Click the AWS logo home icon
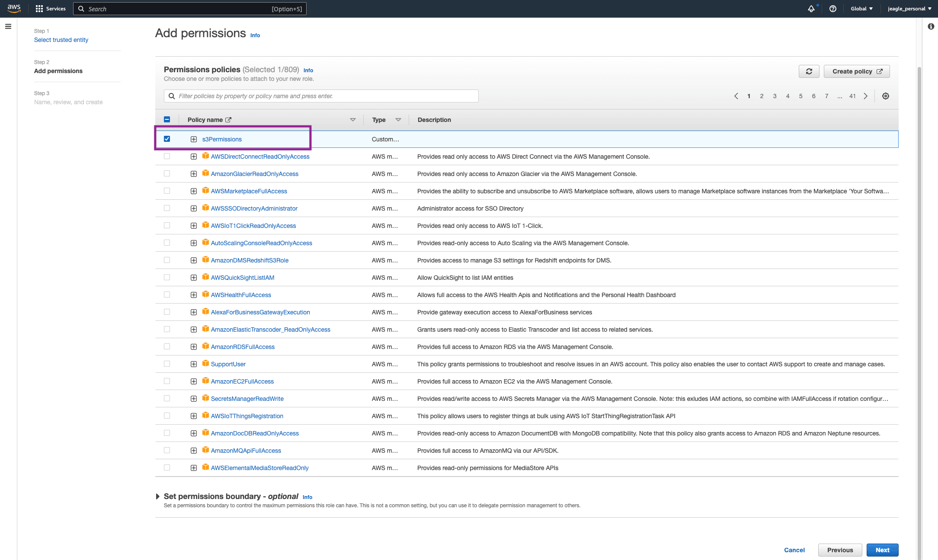Viewport: 938px width, 560px height. click(x=14, y=8)
